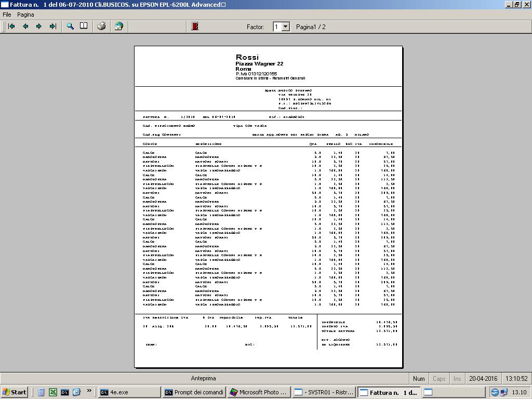Click the Roma city line
Image resolution: width=532 pixels, height=399 pixels.
point(243,69)
